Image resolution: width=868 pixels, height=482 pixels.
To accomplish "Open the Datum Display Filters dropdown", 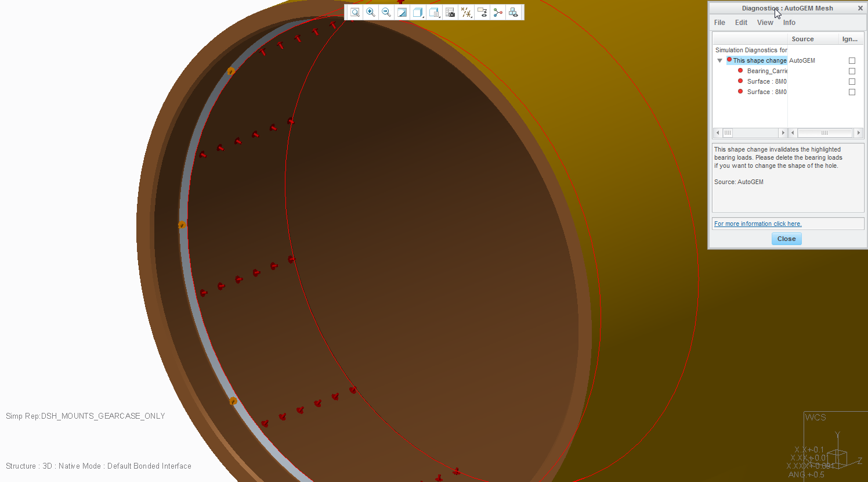I will pos(466,12).
